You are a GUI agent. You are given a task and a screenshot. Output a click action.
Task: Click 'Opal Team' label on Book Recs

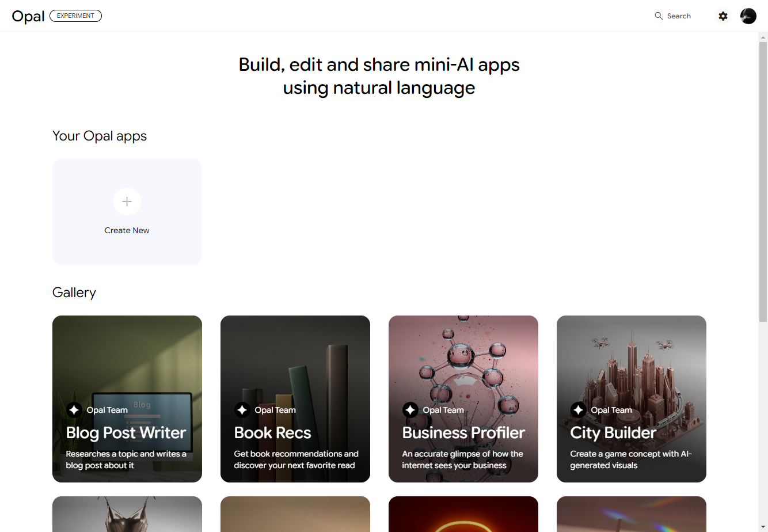click(275, 410)
